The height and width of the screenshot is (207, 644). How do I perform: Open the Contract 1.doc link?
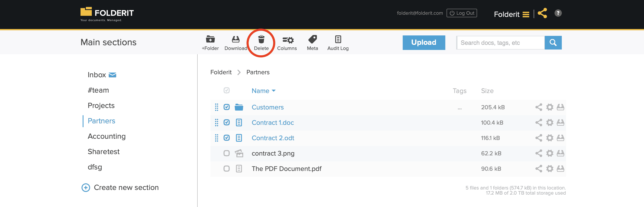coord(273,122)
